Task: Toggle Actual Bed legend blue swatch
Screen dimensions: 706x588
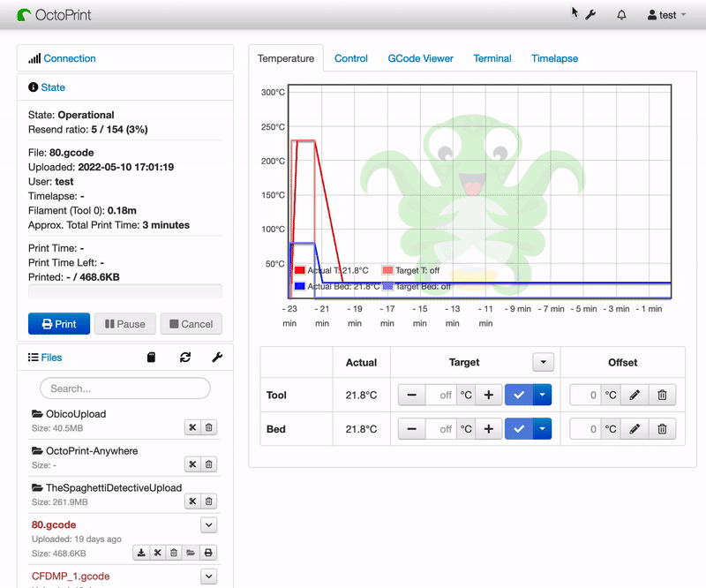Action: (300, 286)
